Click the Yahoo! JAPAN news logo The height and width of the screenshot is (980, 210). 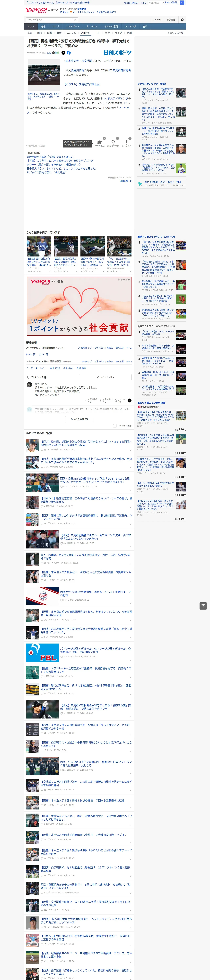(42, 10)
